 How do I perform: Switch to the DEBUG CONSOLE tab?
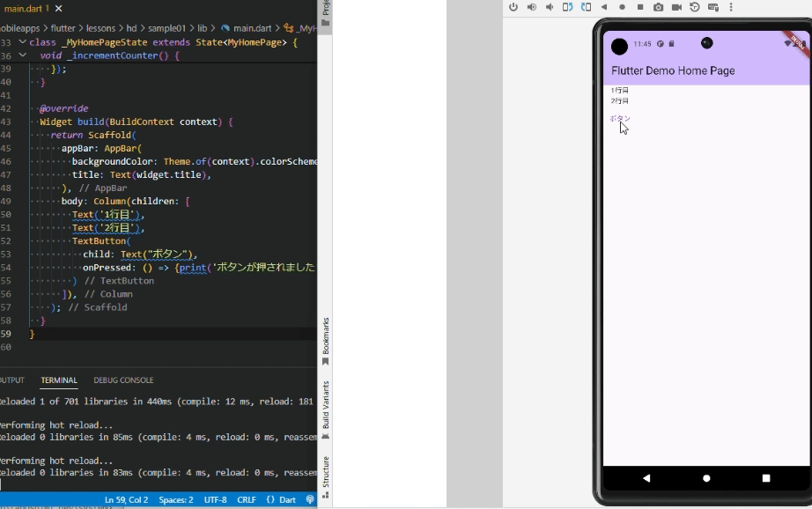pos(123,380)
